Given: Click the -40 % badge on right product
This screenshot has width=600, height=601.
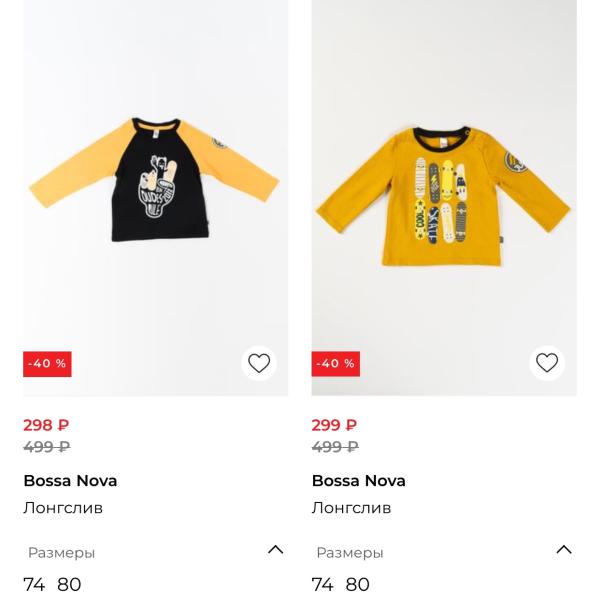Looking at the screenshot, I should pos(335,364).
